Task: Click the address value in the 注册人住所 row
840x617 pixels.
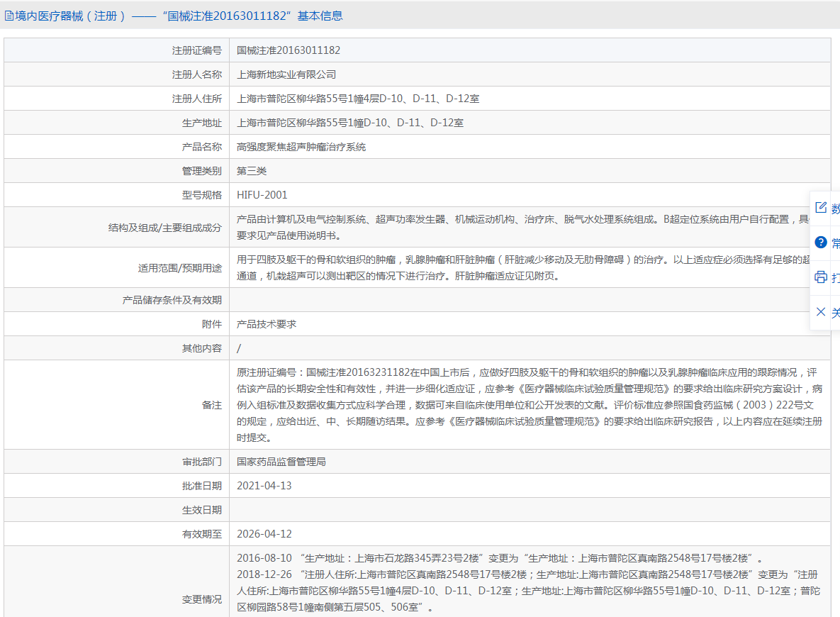Action: coord(358,99)
